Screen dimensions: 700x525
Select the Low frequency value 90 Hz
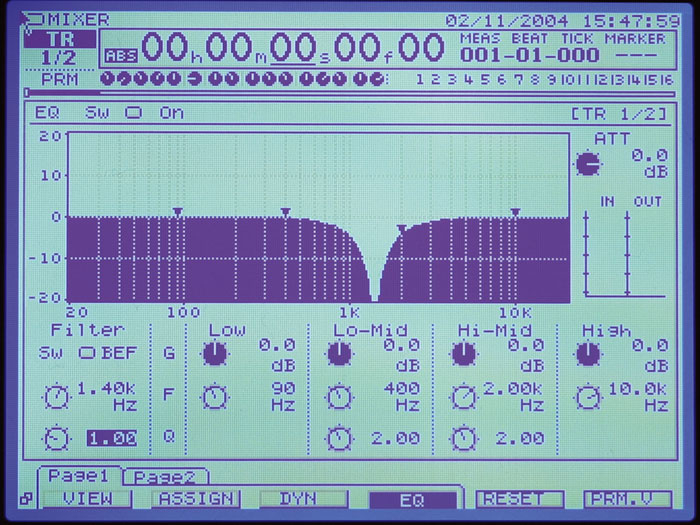pos(283,397)
